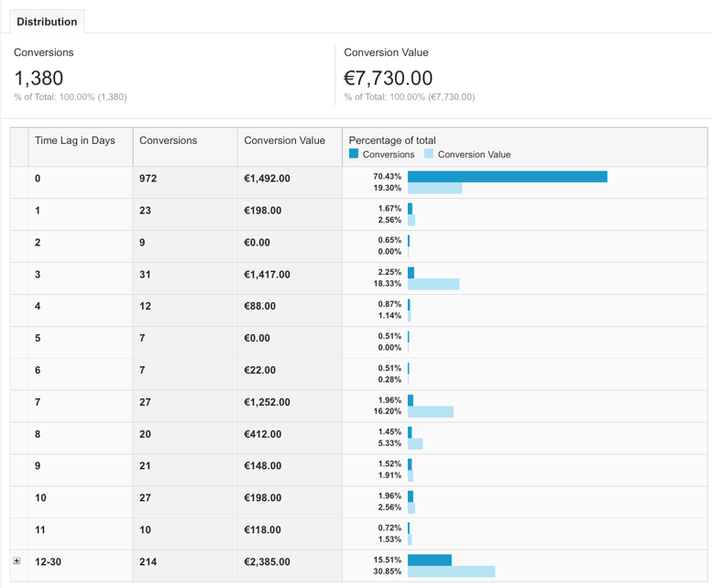Click the 19.30% conversion value bar

click(434, 188)
